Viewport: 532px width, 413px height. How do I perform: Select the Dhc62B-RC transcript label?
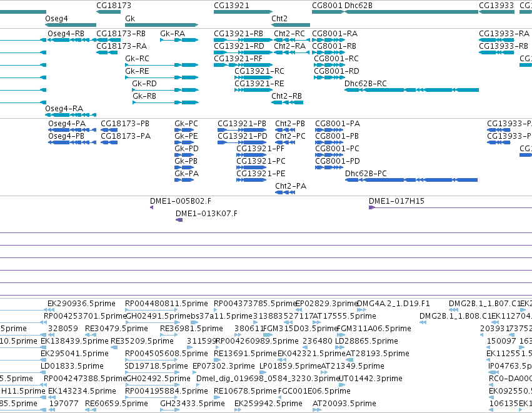tap(366, 84)
